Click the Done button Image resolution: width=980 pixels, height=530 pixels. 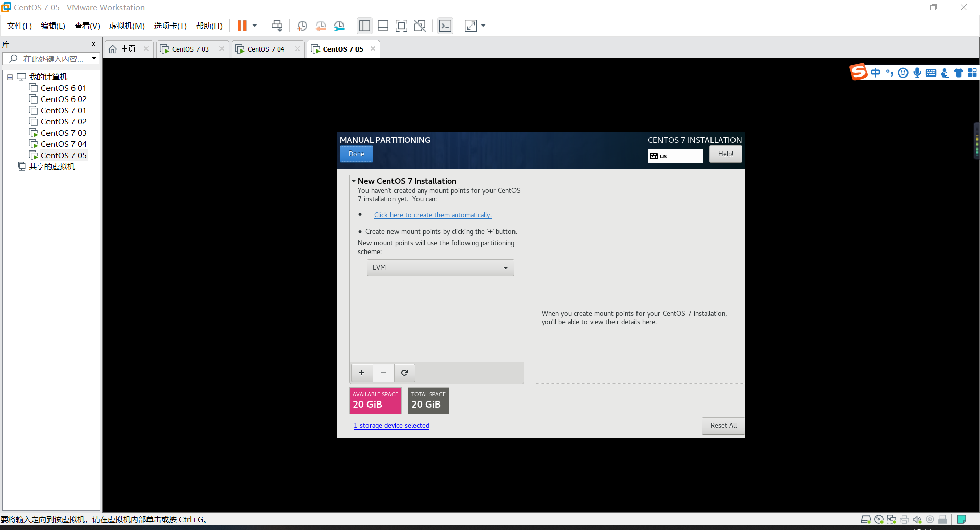point(356,154)
